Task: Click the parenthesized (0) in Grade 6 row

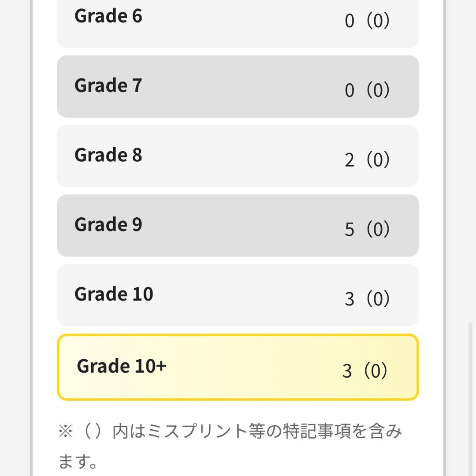Action: (378, 21)
